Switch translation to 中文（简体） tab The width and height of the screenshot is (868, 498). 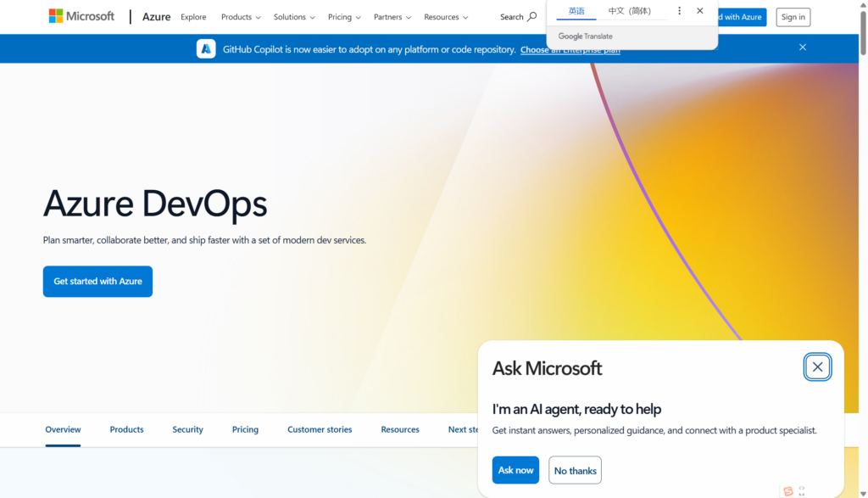(629, 11)
